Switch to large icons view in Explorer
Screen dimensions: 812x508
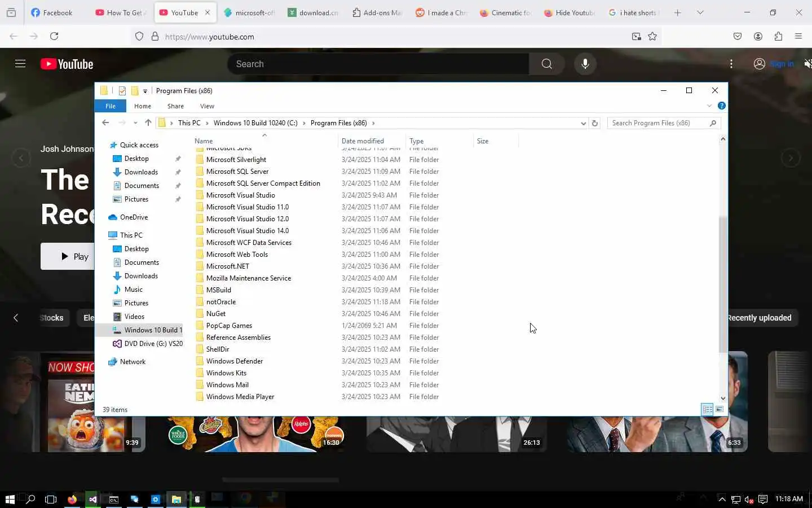(720, 410)
